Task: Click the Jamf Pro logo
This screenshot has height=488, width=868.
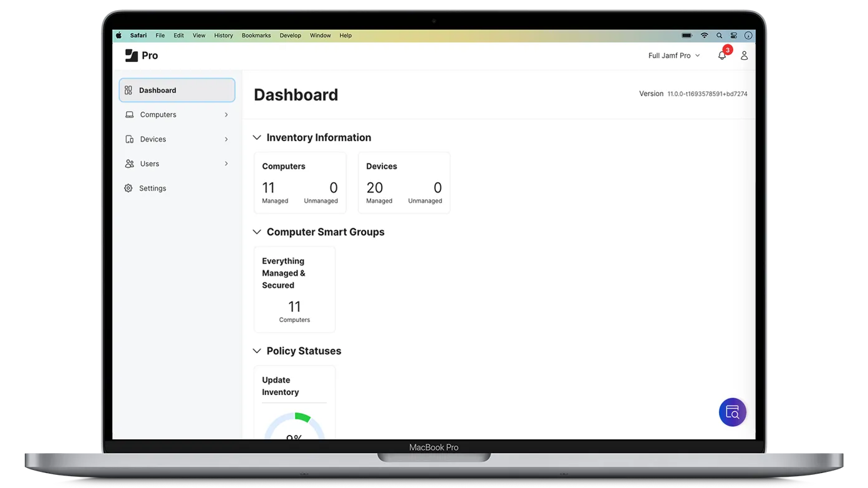Action: coord(142,56)
